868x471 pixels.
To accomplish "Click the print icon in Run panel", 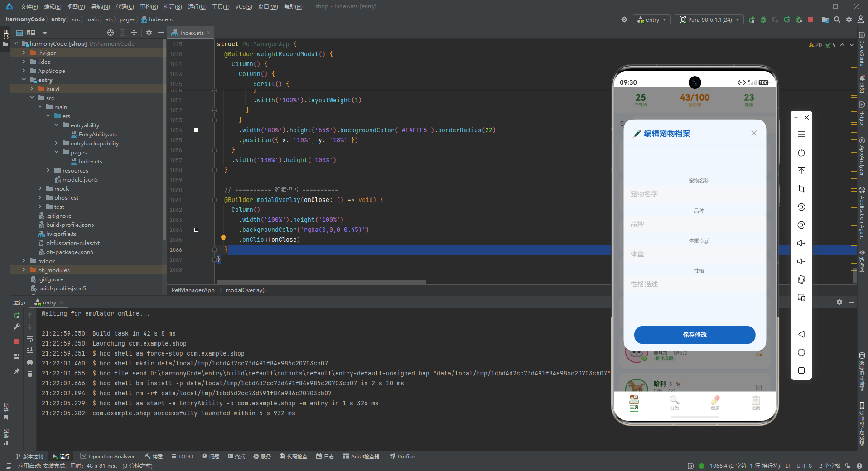I will click(x=30, y=362).
